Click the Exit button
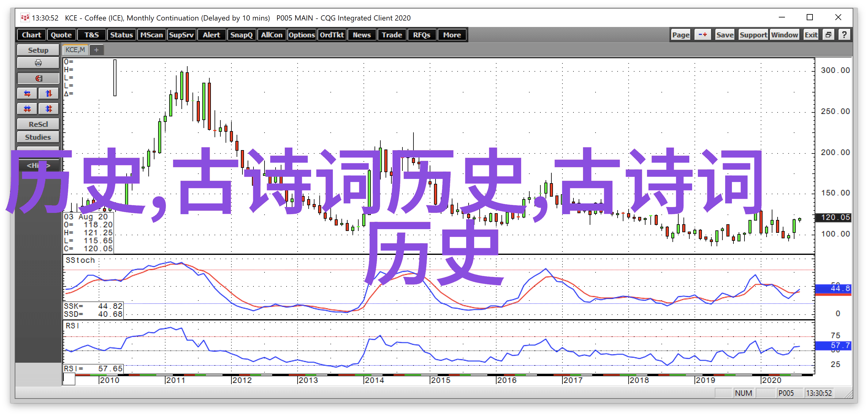 click(811, 35)
